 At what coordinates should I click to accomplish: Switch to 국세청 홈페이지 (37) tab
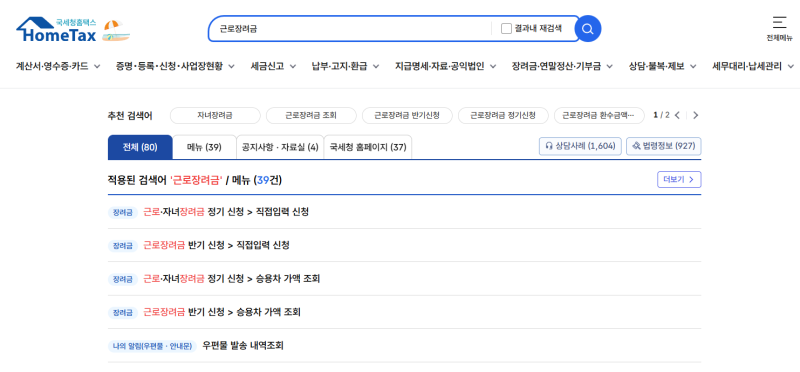[368, 147]
